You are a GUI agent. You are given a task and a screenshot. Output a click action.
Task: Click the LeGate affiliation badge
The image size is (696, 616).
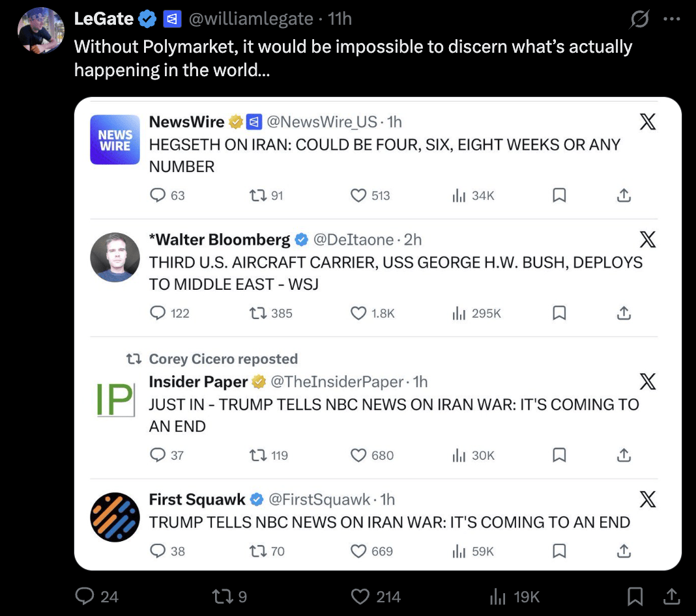pos(171,20)
